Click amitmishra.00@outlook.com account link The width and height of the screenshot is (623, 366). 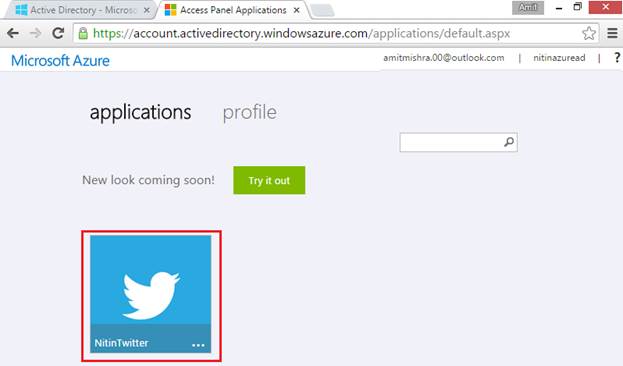click(444, 58)
